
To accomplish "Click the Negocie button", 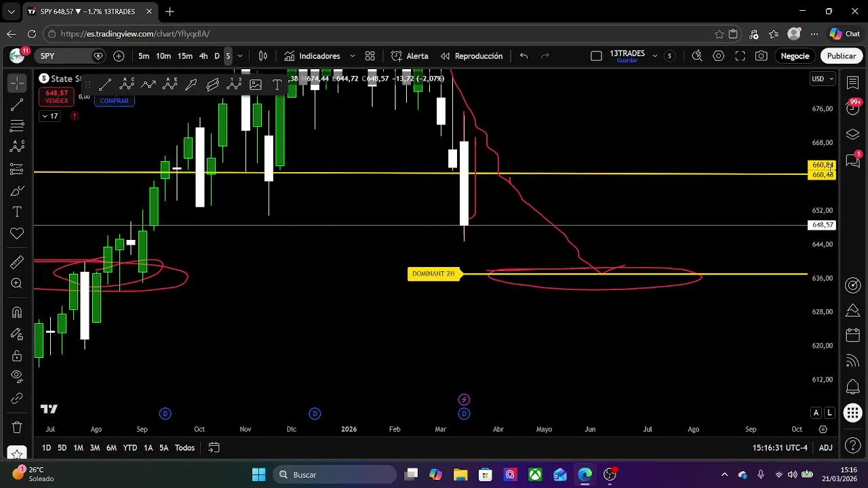I will [x=795, y=56].
